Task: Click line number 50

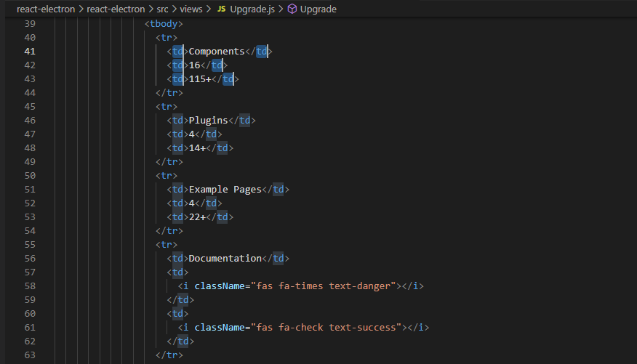Action: coord(30,176)
